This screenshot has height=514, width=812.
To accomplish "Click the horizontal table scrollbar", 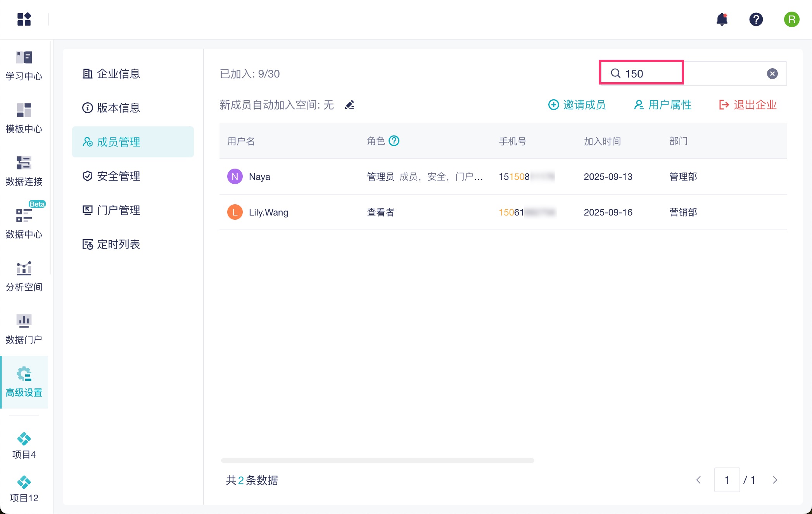I will coord(378,461).
